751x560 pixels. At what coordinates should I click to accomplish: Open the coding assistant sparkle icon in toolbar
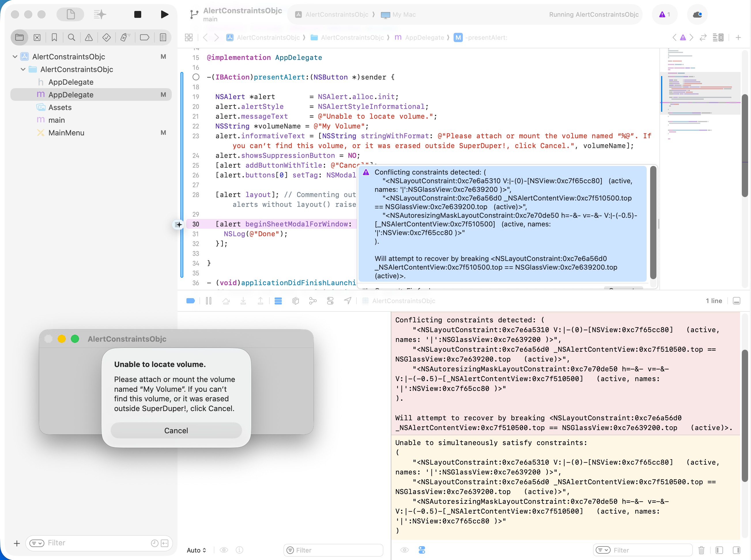pos(100,14)
